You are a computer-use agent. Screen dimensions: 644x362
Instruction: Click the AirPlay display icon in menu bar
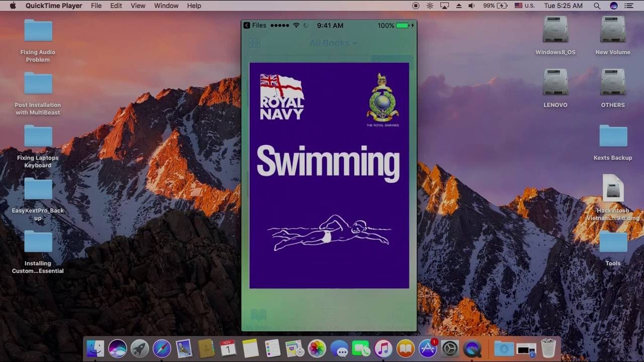tap(444, 6)
